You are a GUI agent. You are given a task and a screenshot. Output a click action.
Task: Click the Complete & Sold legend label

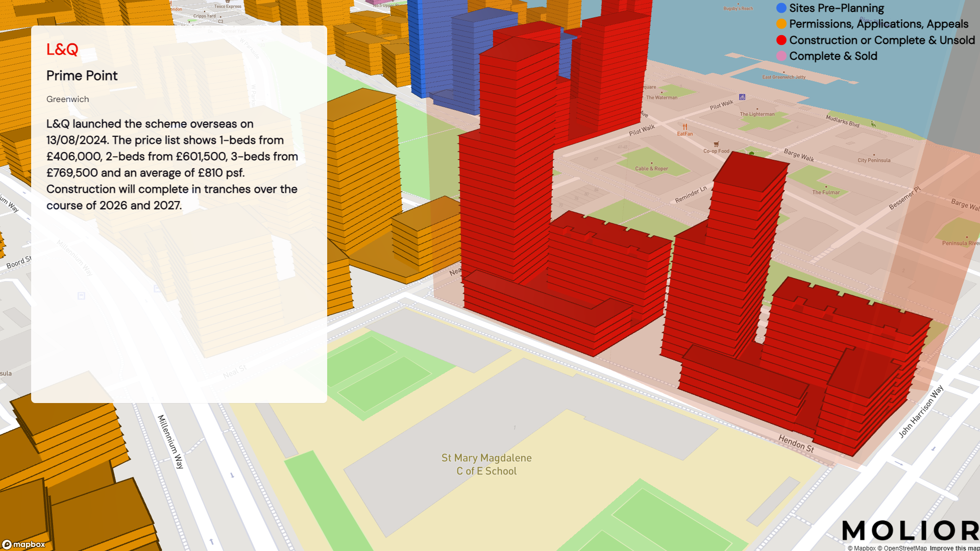833,56
